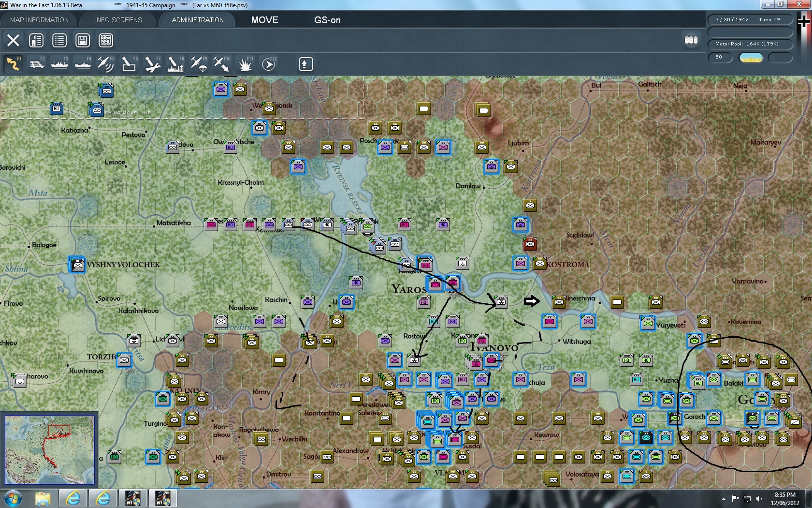This screenshot has width=812, height=508.
Task: Select the F10 air transfer mode
Action: click(222, 64)
